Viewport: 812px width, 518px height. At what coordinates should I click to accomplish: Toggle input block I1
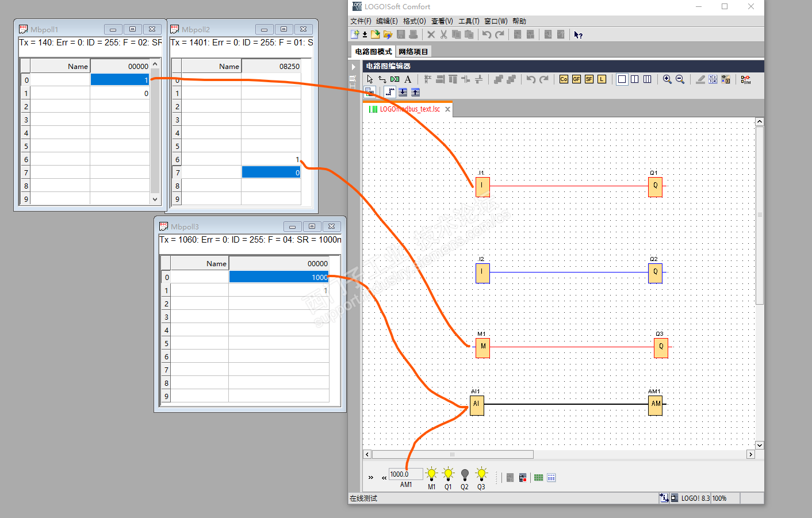[482, 186]
